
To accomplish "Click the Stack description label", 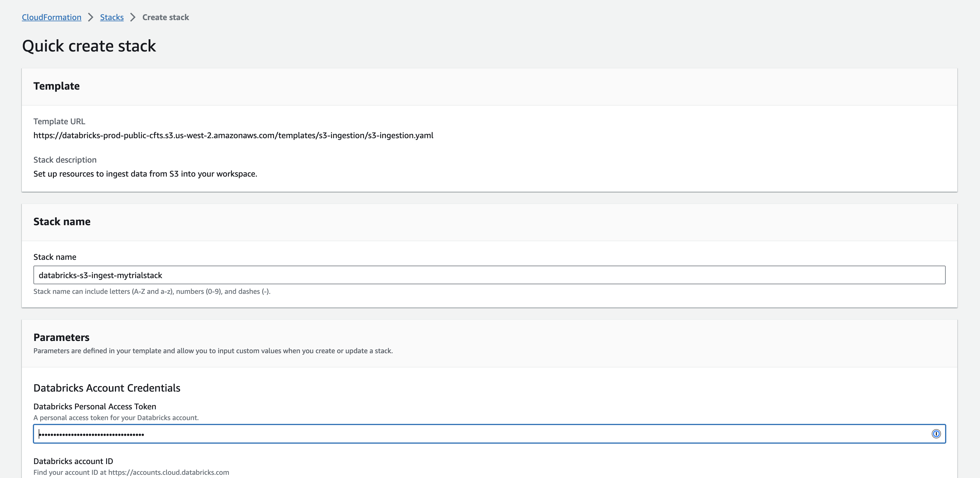I will [x=65, y=160].
